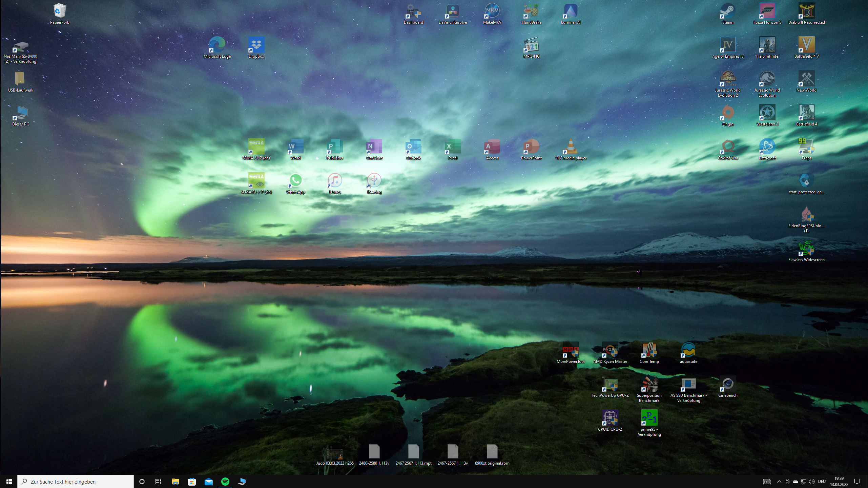Open the Dropbox shortcut
The width and height of the screenshot is (868, 488).
coord(256,44)
